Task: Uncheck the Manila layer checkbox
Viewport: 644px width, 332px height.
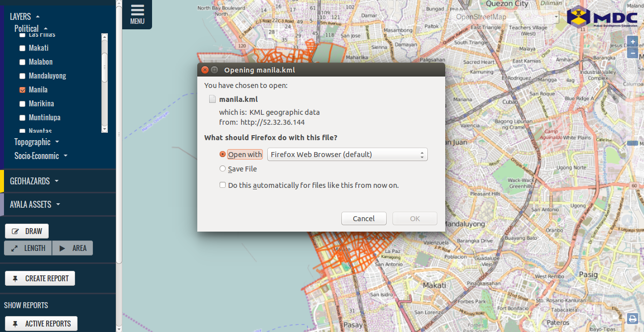Action: 22,90
